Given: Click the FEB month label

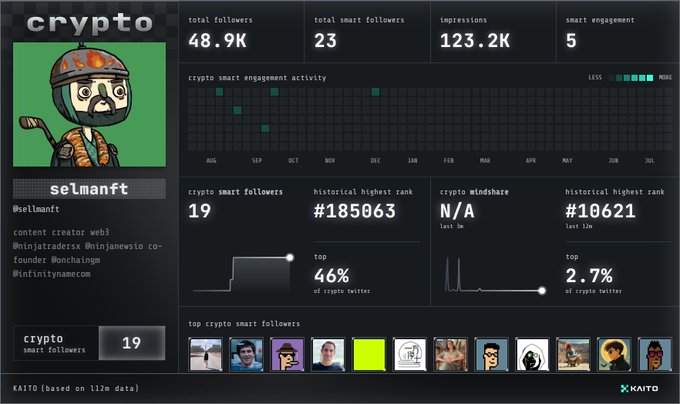Looking at the screenshot, I should (x=449, y=160).
